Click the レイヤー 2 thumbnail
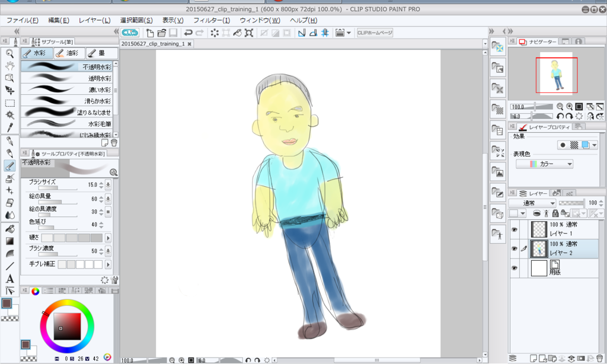607x364 pixels. (x=539, y=248)
